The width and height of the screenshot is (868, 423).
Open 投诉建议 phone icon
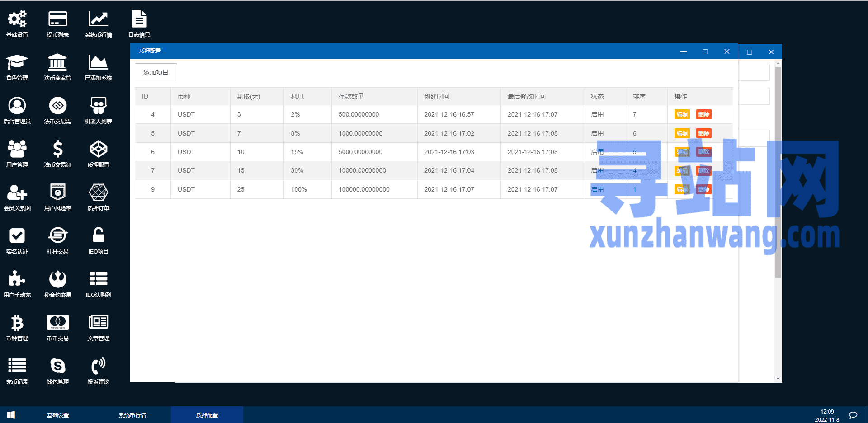98,367
